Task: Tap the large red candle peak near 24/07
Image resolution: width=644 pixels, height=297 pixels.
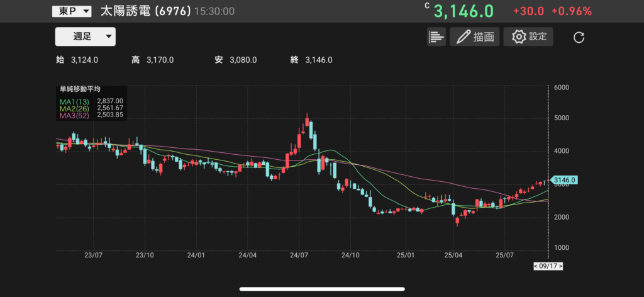Action: pos(306,123)
